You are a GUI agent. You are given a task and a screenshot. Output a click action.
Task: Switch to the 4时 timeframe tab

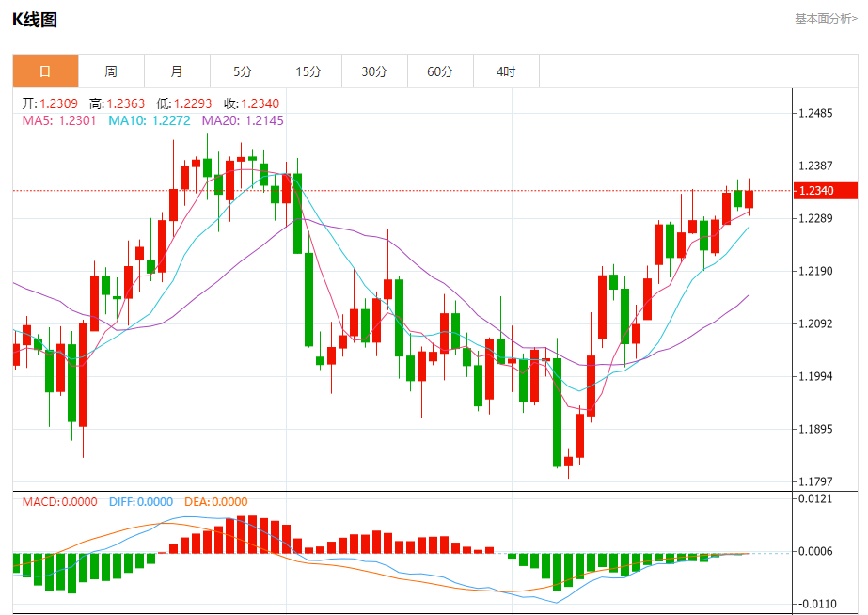(506, 71)
